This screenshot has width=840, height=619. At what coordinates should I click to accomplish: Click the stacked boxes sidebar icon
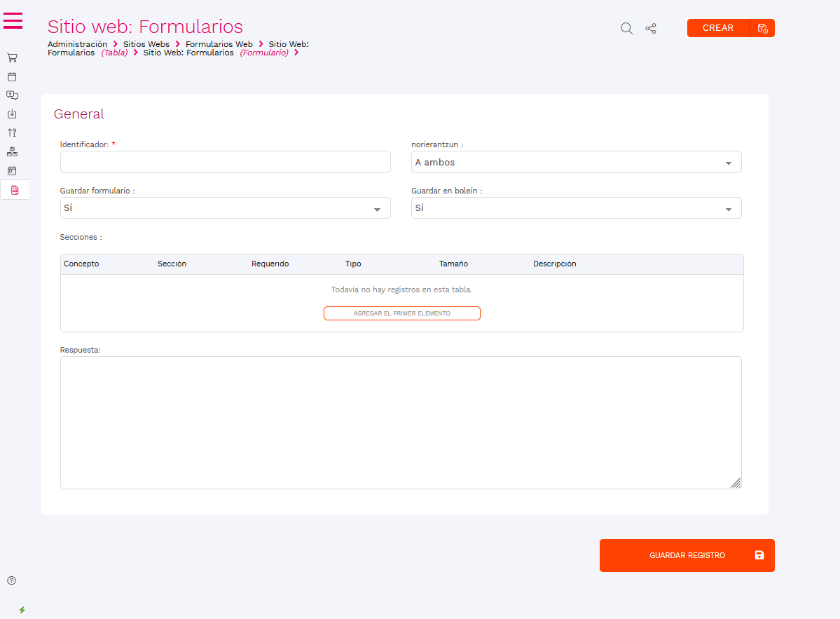coord(12,151)
